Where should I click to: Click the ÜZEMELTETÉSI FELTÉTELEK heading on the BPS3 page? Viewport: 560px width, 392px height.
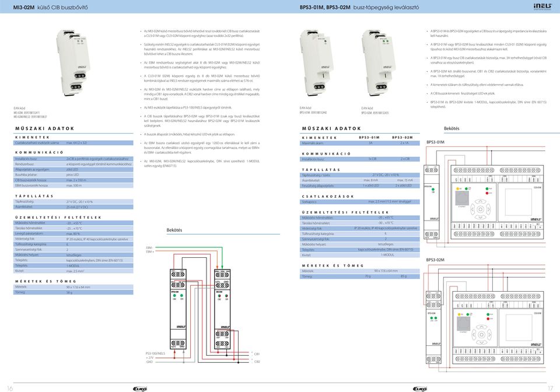click(x=345, y=212)
